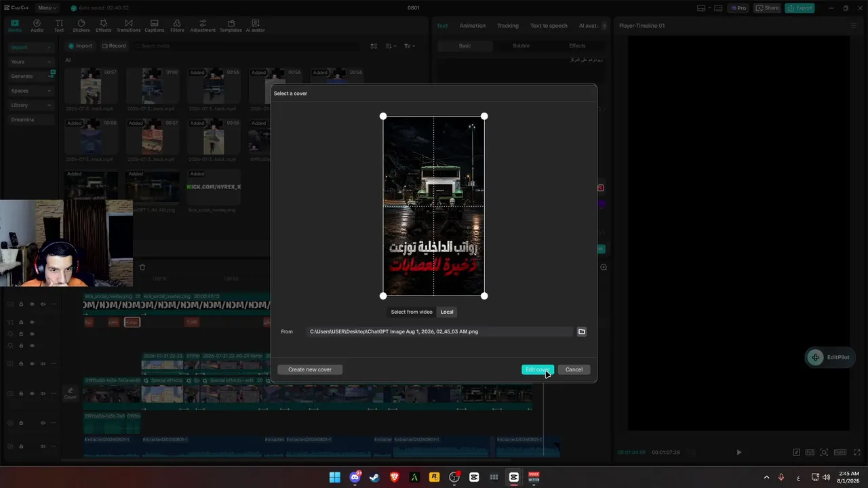Open the Media panel
The image size is (868, 488).
(14, 26)
